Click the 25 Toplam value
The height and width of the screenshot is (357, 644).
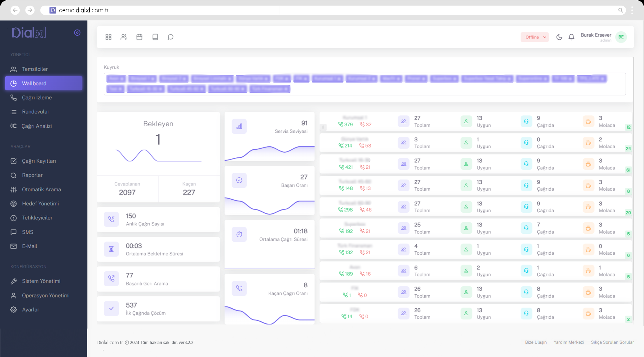tap(417, 225)
